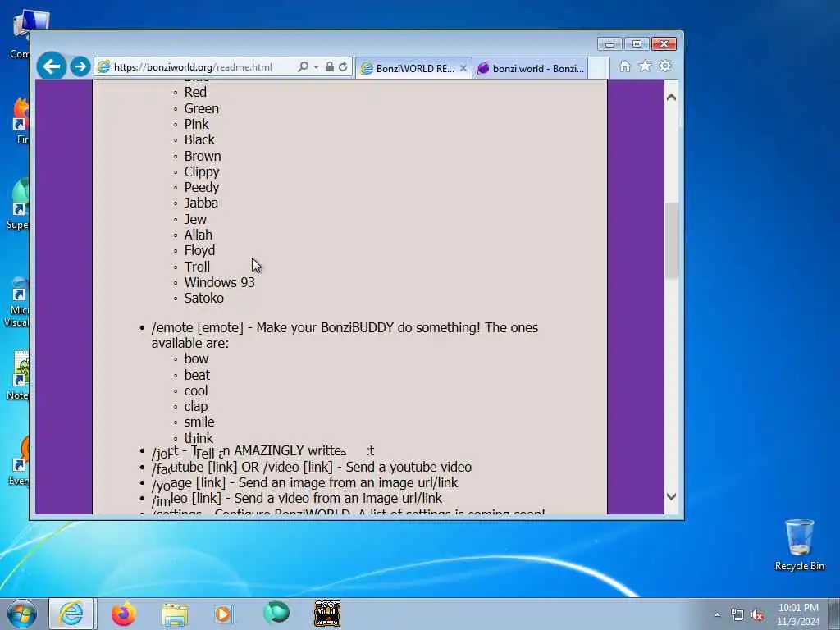The width and height of the screenshot is (840, 630).
Task: Open File Explorer from the taskbar
Action: [x=176, y=614]
